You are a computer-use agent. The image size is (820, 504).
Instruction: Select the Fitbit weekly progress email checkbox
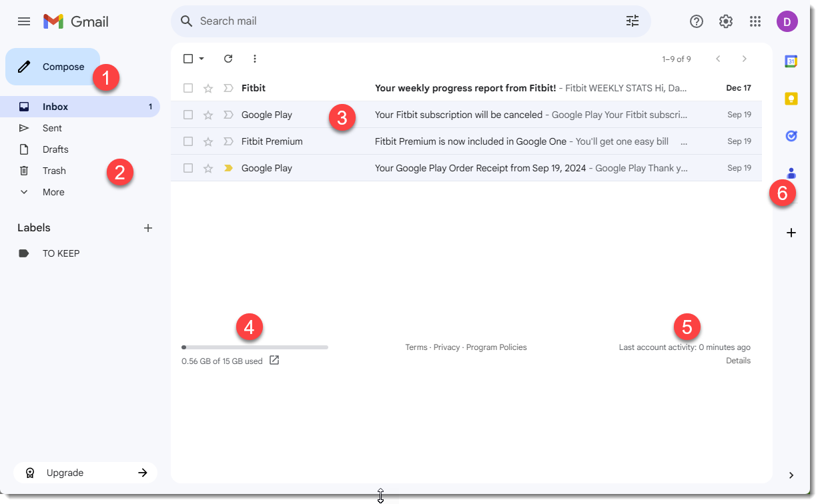coord(188,88)
